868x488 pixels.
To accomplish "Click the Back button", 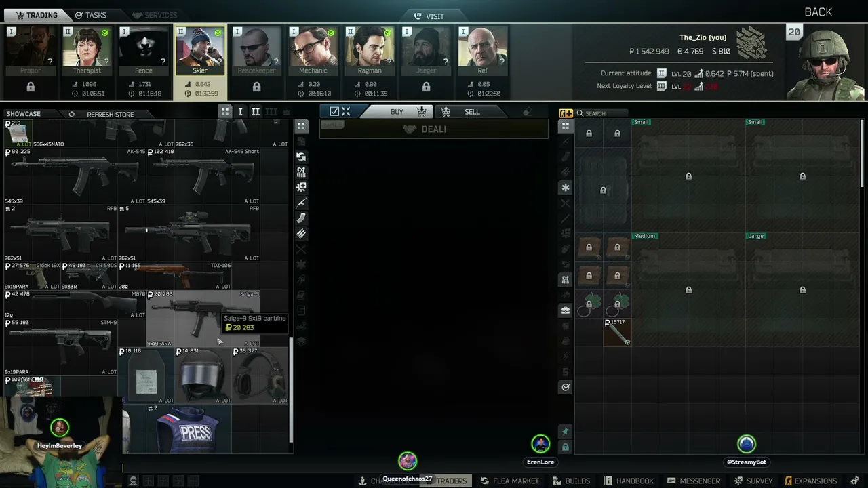I will (818, 12).
